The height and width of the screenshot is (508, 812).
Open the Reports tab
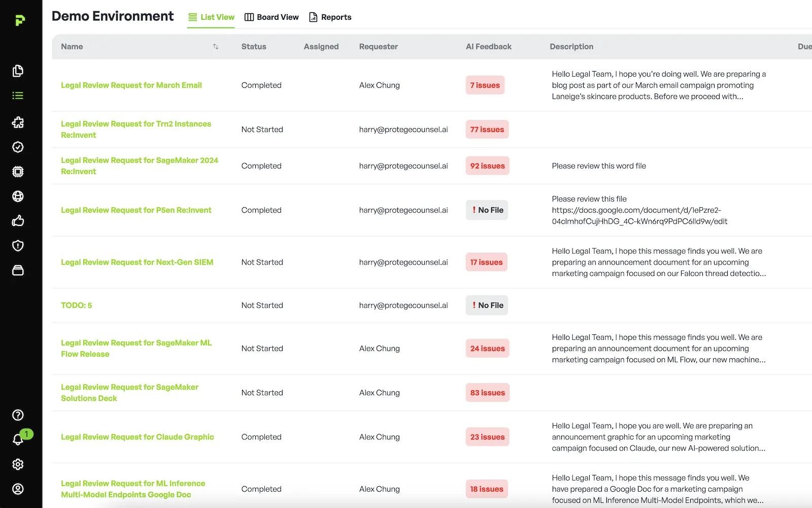[x=330, y=17]
